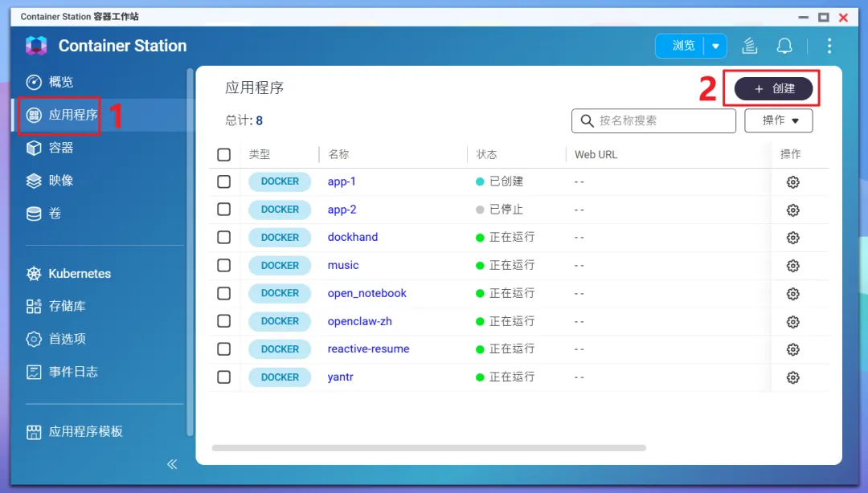This screenshot has height=493, width=868.
Task: Open the openclaw-zh application link
Action: [359, 321]
